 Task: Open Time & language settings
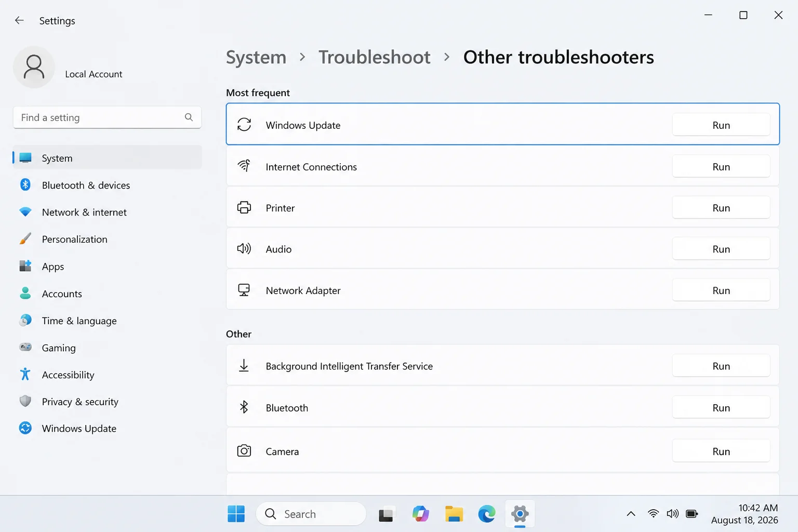click(x=107, y=321)
